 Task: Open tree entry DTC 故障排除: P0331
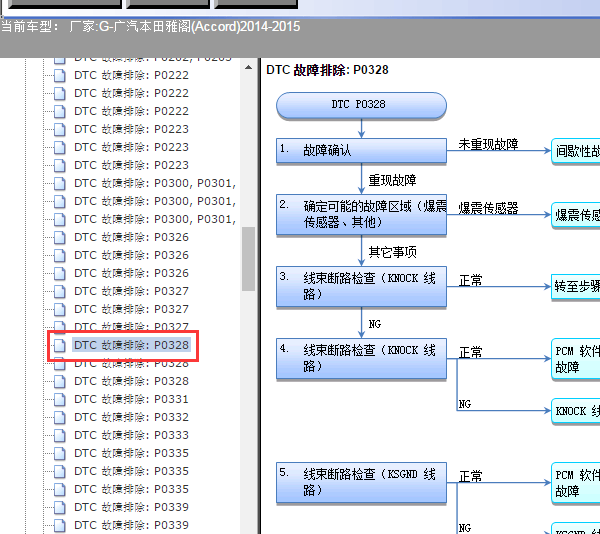coord(131,399)
